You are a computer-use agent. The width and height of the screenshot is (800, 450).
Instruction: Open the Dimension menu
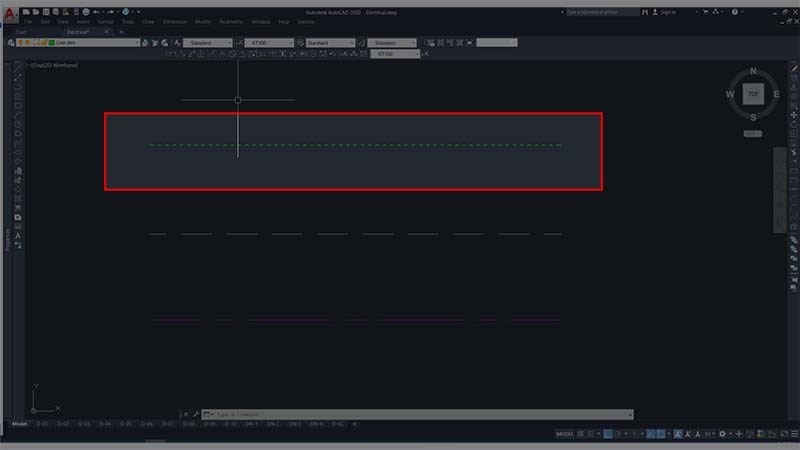click(175, 22)
